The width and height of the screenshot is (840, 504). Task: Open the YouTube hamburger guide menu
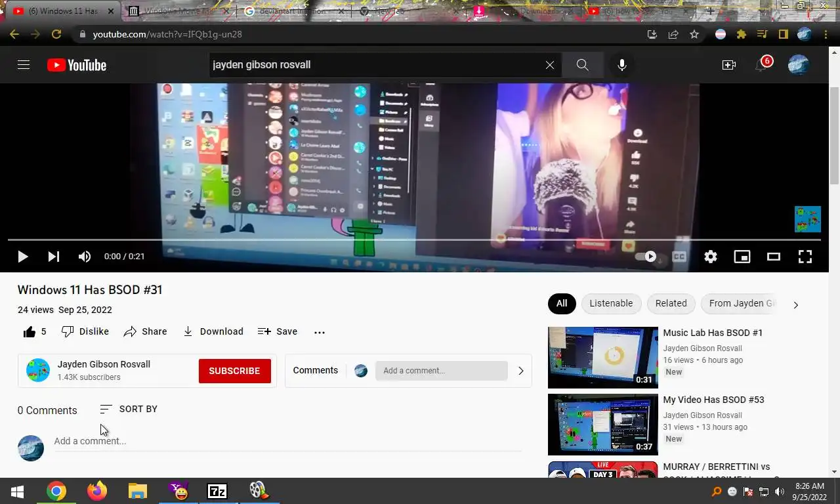(24, 64)
